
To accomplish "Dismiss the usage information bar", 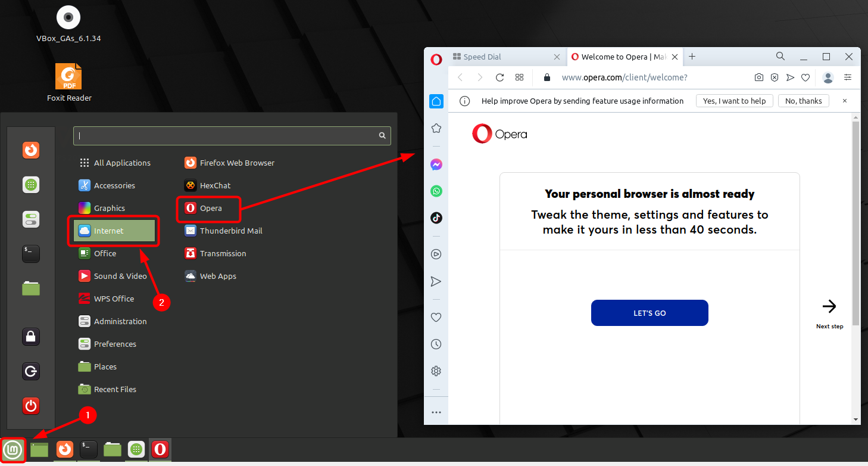I will 844,101.
